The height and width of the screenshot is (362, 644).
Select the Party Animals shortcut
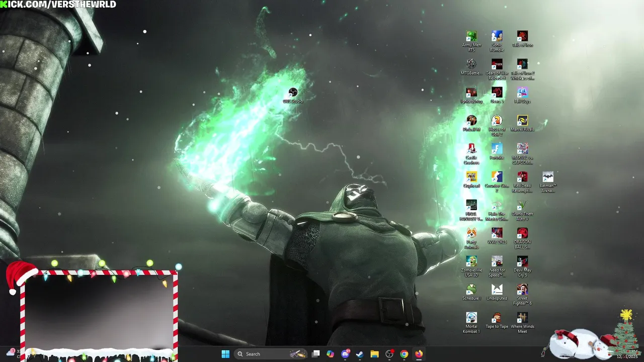tap(471, 238)
